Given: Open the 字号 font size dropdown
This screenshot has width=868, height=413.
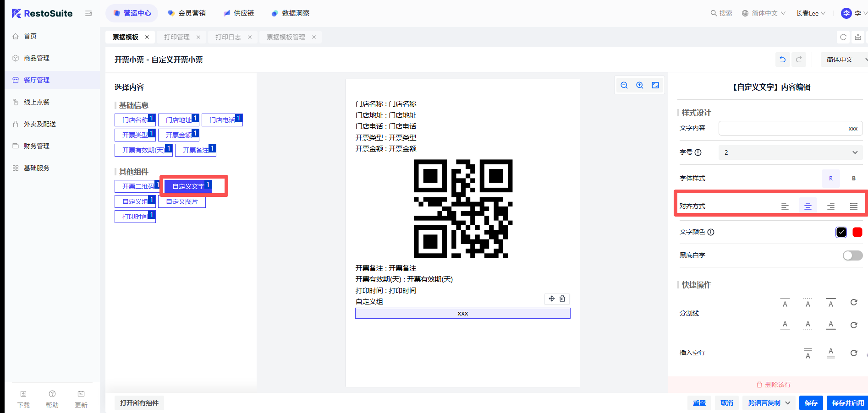Looking at the screenshot, I should (x=790, y=152).
